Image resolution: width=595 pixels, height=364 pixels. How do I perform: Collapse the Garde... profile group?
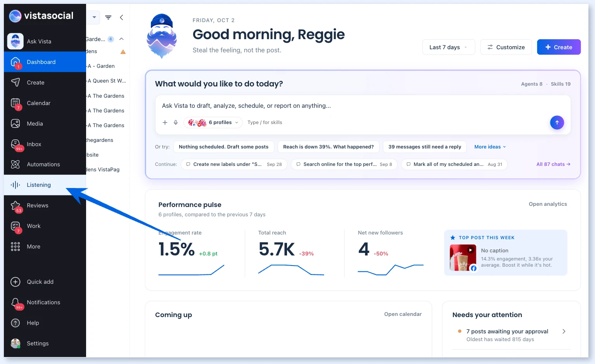click(121, 39)
